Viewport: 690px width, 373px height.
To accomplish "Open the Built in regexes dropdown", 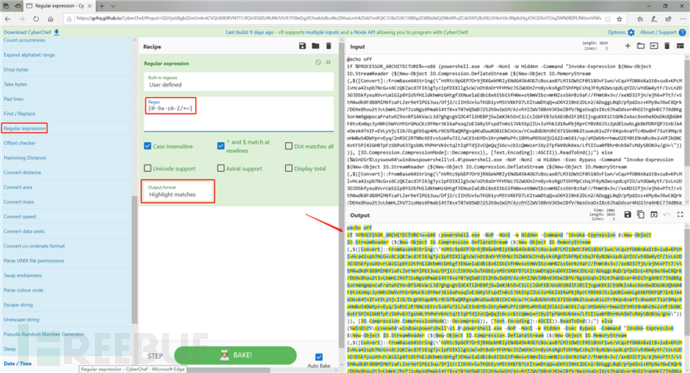I will [239, 81].
